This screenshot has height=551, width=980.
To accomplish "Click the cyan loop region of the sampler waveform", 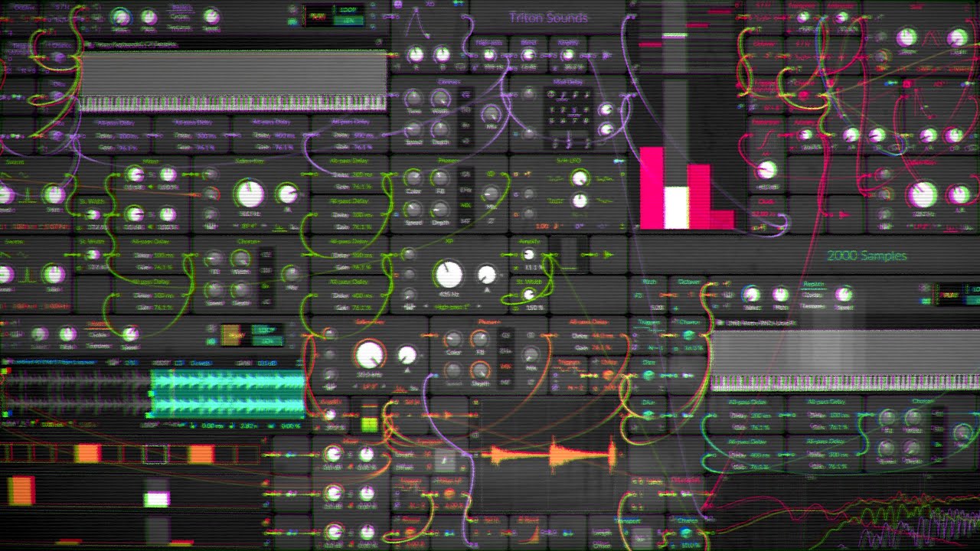I will (x=227, y=393).
